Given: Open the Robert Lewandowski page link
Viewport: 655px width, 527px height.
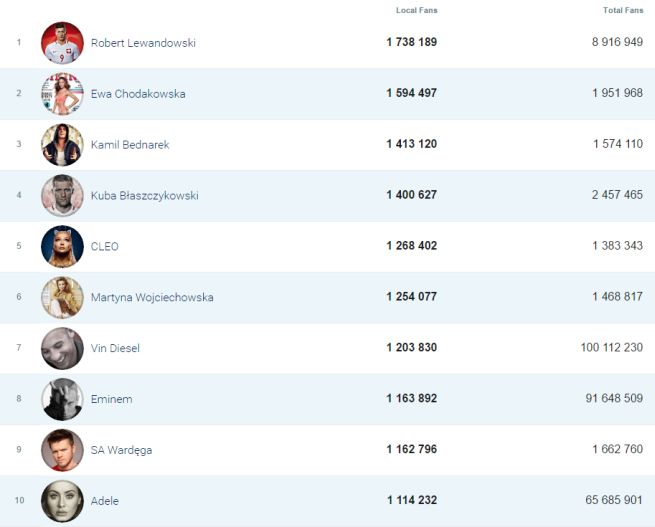Looking at the screenshot, I should click(143, 43).
